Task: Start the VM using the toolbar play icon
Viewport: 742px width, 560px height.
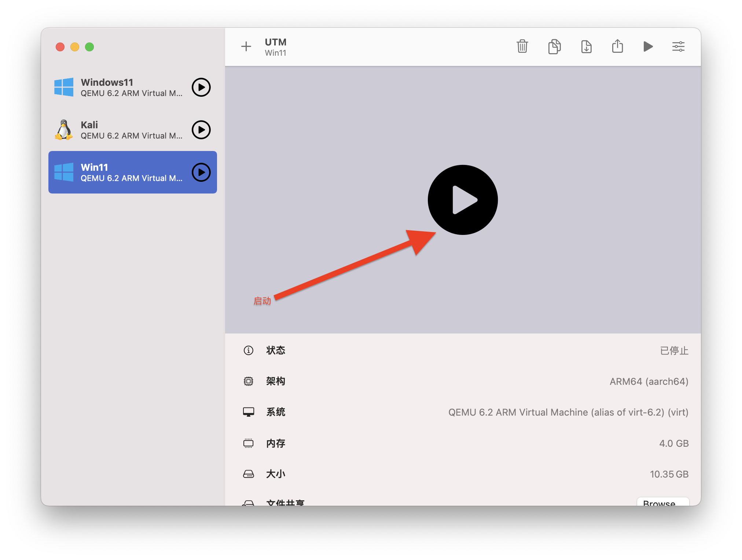Action: coord(648,47)
